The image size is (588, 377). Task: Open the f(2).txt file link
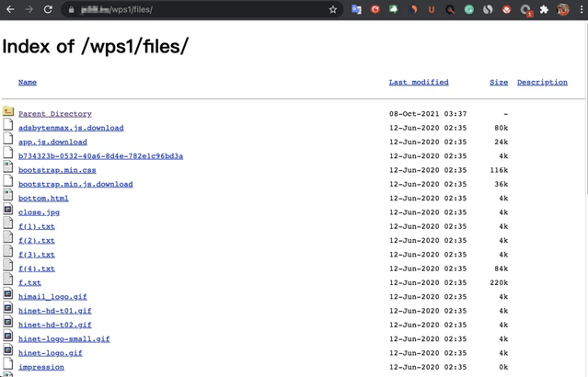pos(37,241)
